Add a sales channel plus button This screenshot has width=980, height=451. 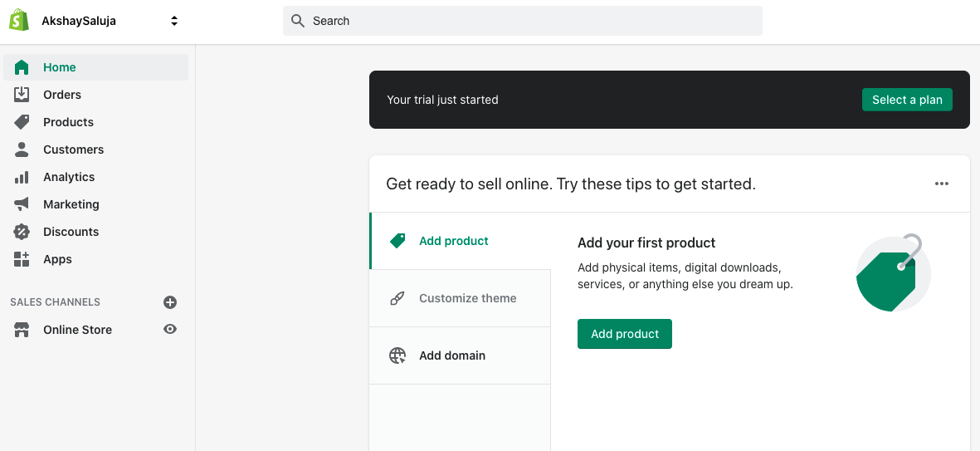[170, 302]
